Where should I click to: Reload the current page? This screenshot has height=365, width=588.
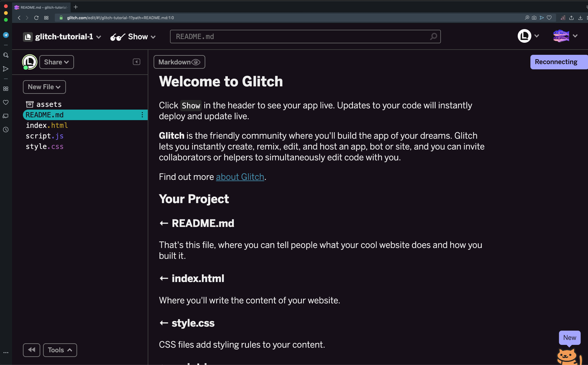[36, 18]
